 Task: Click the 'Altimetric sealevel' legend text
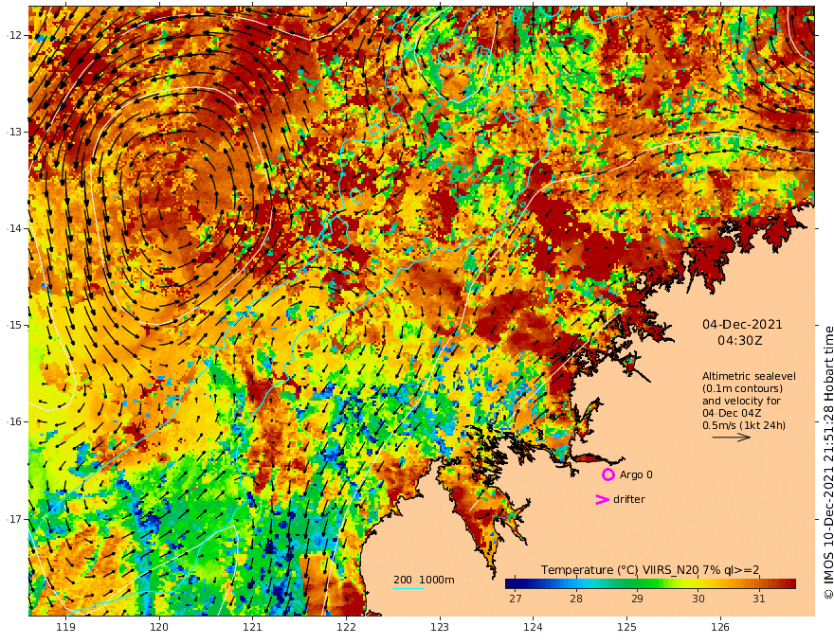click(749, 376)
